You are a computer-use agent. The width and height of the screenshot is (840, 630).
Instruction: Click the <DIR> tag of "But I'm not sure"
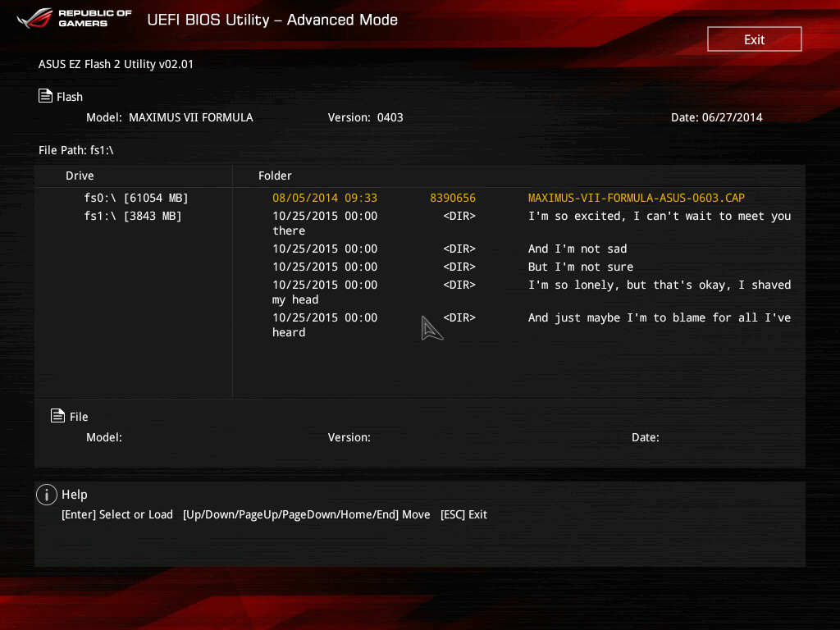click(x=459, y=267)
